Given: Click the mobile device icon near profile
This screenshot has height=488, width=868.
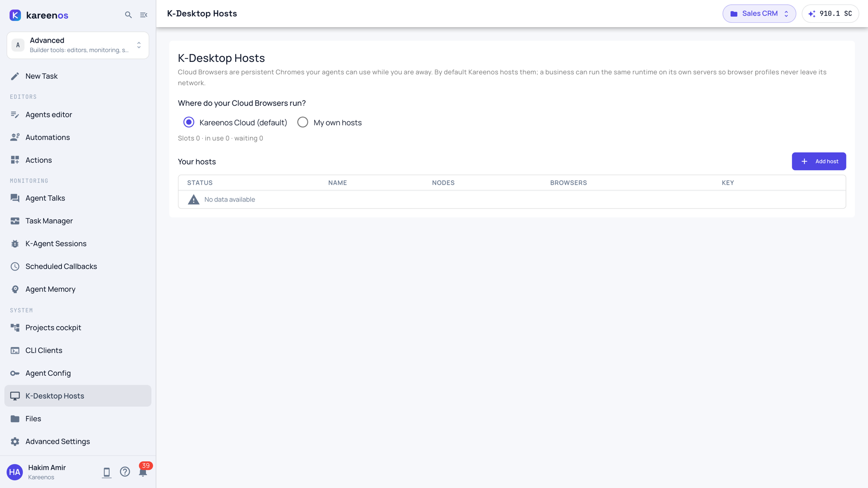Looking at the screenshot, I should (x=106, y=472).
